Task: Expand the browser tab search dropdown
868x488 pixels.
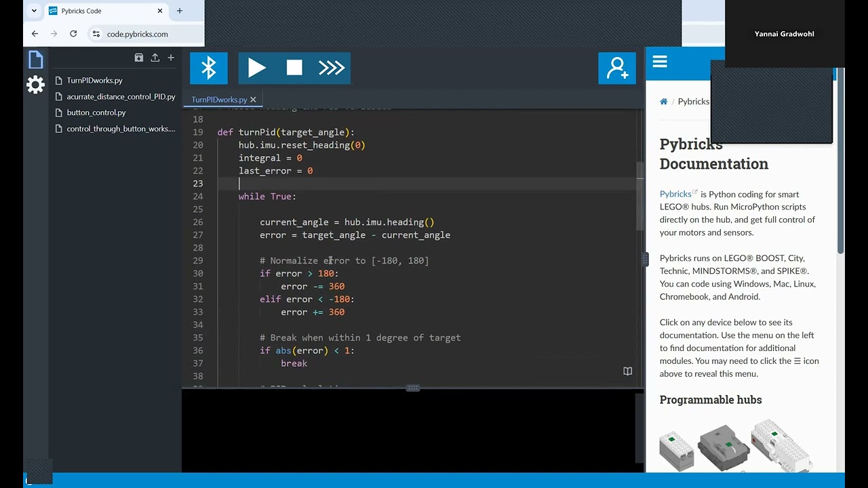Action: coord(34,11)
